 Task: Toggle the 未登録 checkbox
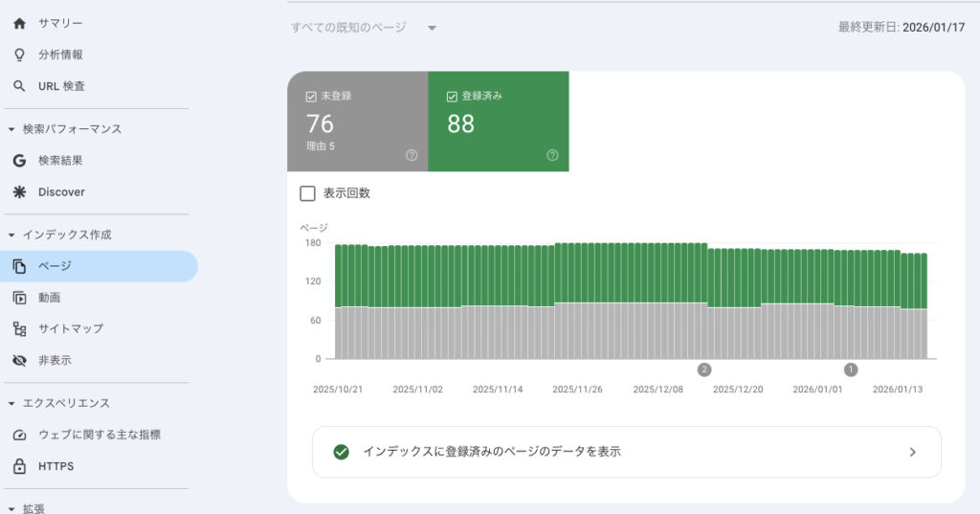[311, 97]
